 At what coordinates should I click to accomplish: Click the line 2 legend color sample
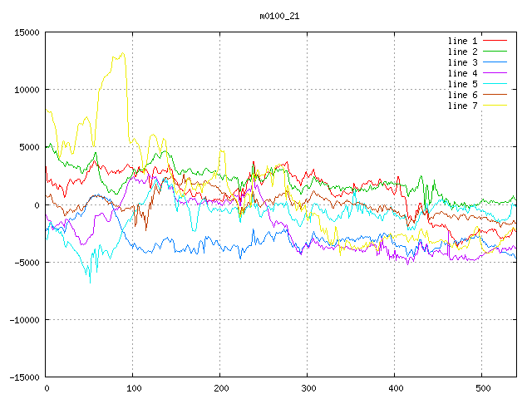495,52
